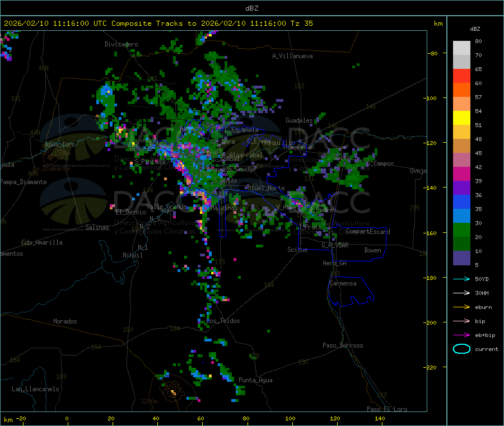Click the 50YD cyan arrow legend icon
Viewport: 504px width, 426px height.
click(x=461, y=279)
